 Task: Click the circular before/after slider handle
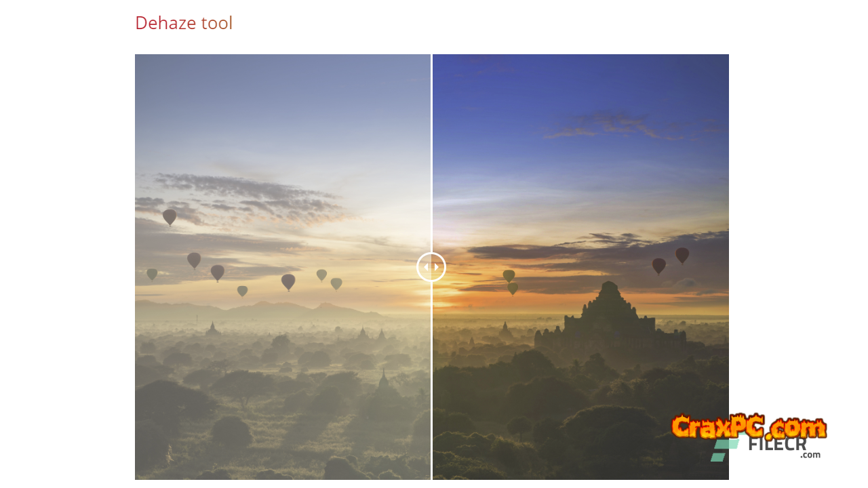(x=431, y=266)
